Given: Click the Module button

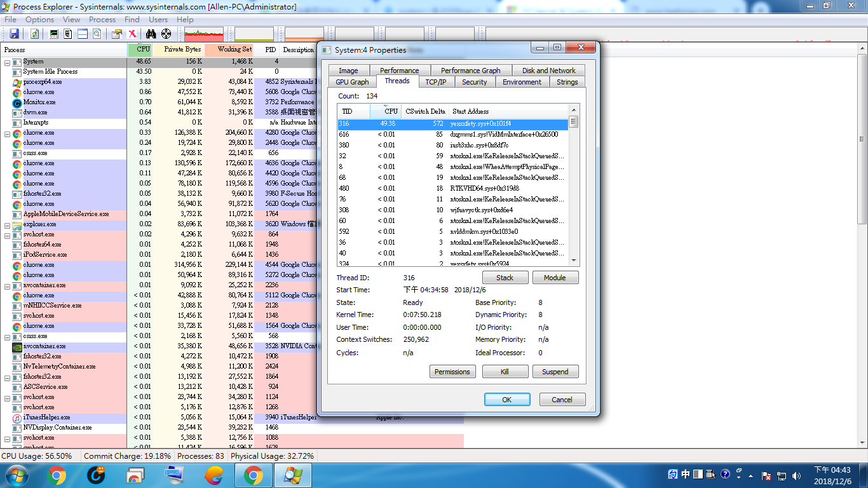Looking at the screenshot, I should [555, 278].
